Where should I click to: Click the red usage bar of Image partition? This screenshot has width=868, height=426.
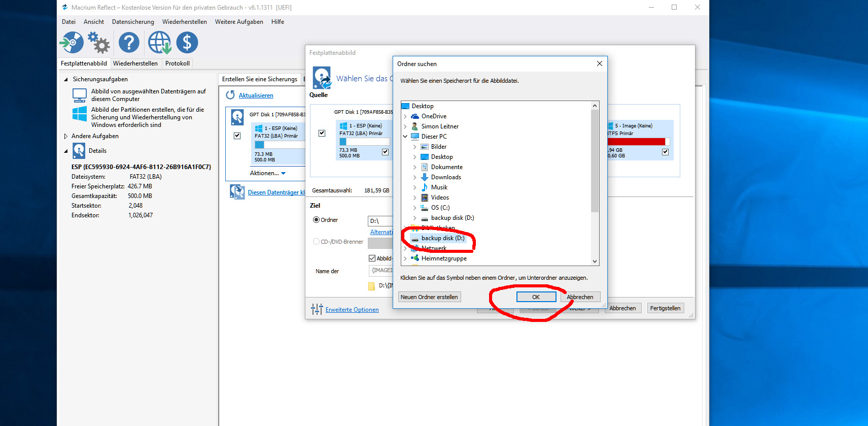[x=638, y=142]
